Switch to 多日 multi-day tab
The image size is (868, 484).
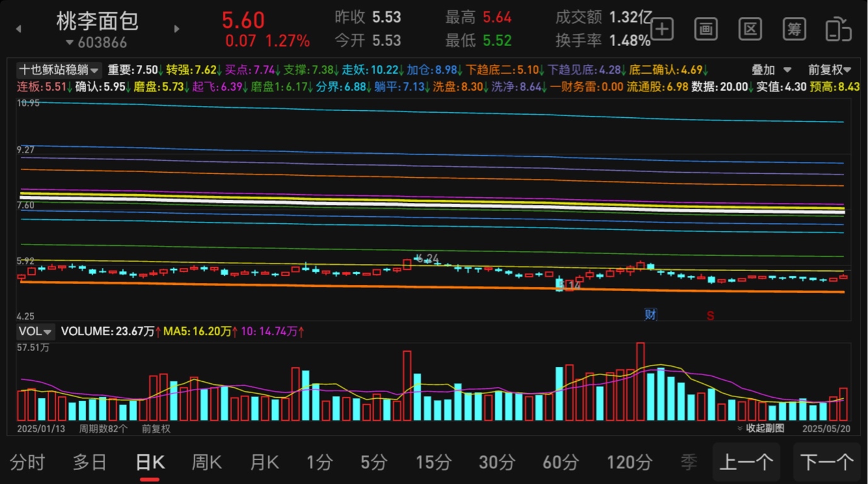point(89,463)
